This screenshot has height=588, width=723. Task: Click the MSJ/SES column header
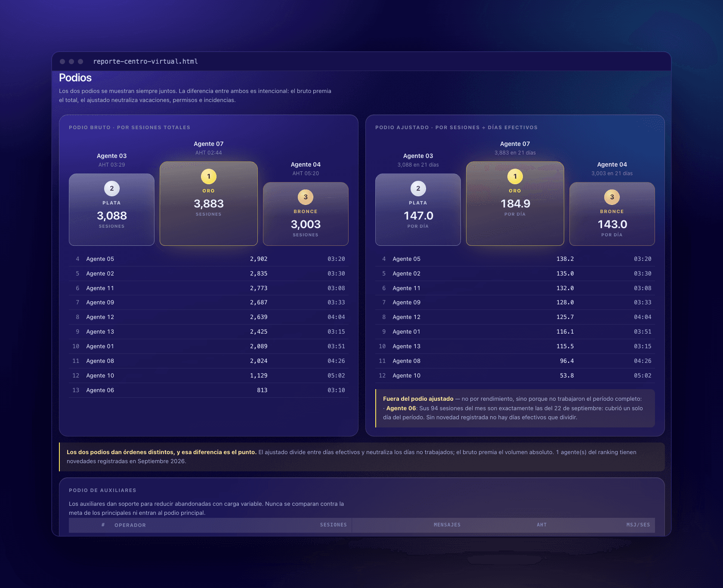pyautogui.click(x=638, y=525)
